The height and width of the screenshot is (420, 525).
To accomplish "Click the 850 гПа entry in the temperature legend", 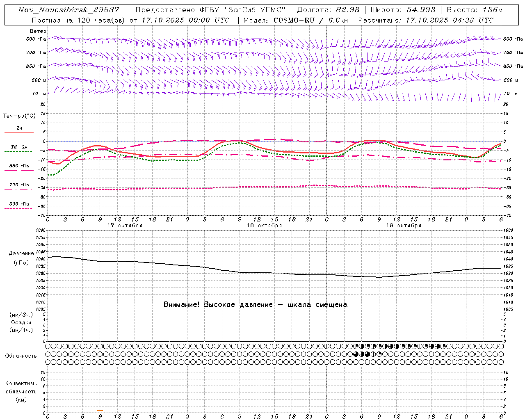I will (x=19, y=166).
